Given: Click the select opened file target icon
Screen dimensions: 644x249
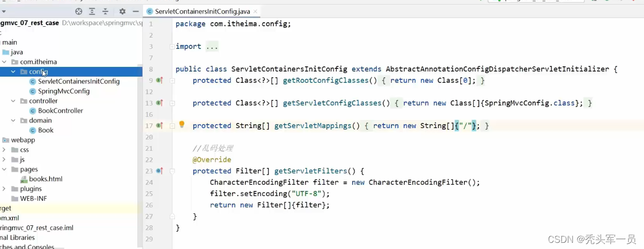Looking at the screenshot, I should [79, 11].
